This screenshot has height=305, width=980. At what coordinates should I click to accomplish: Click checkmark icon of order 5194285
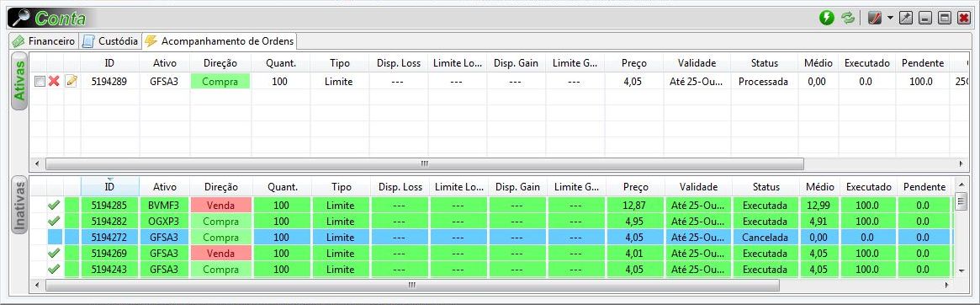click(x=54, y=204)
